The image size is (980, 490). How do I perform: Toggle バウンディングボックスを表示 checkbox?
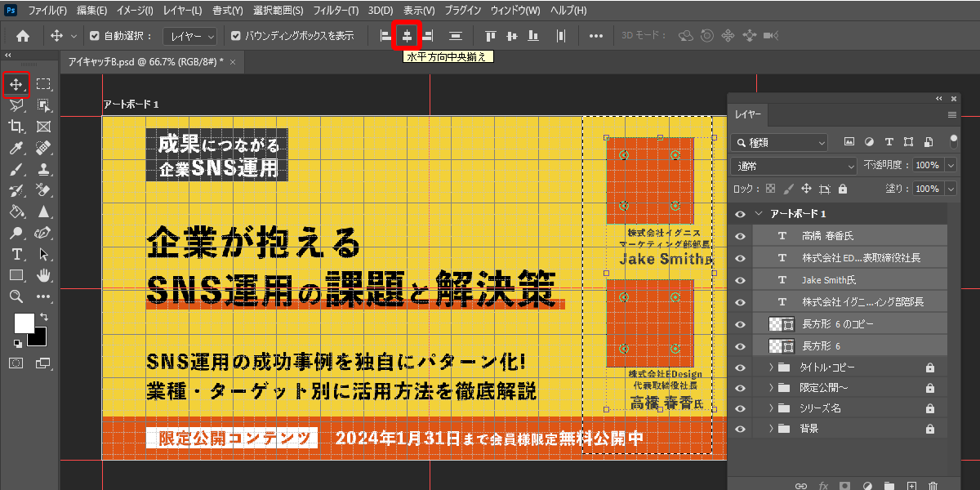(236, 36)
